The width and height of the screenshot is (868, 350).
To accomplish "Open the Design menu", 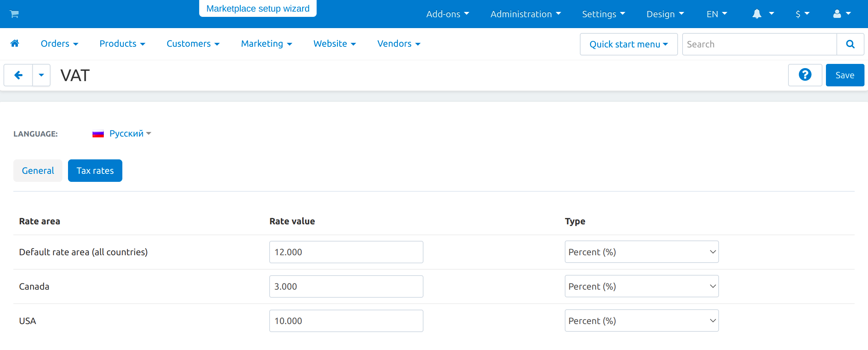I will click(665, 14).
